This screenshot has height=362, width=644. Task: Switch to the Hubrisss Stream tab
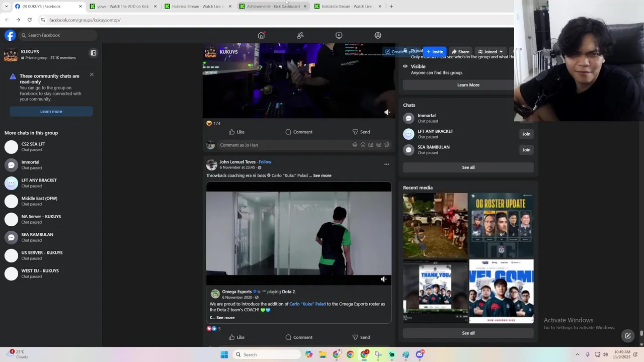coord(198,6)
